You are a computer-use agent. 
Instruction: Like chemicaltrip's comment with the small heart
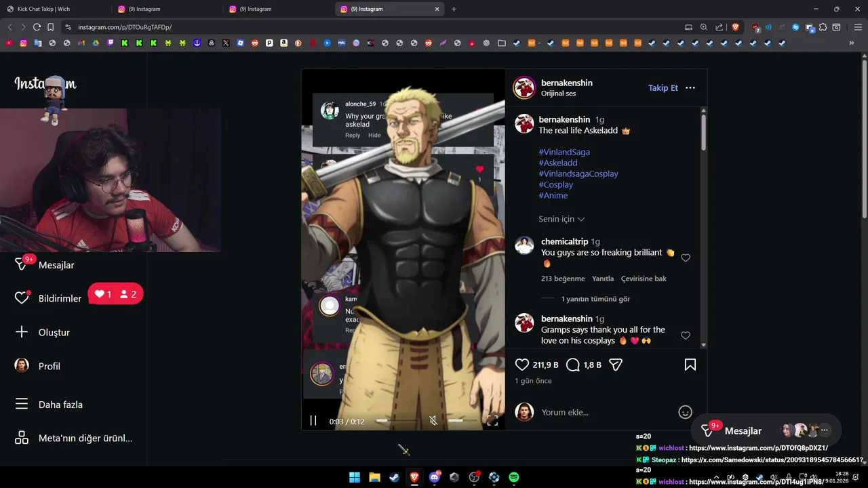click(686, 258)
